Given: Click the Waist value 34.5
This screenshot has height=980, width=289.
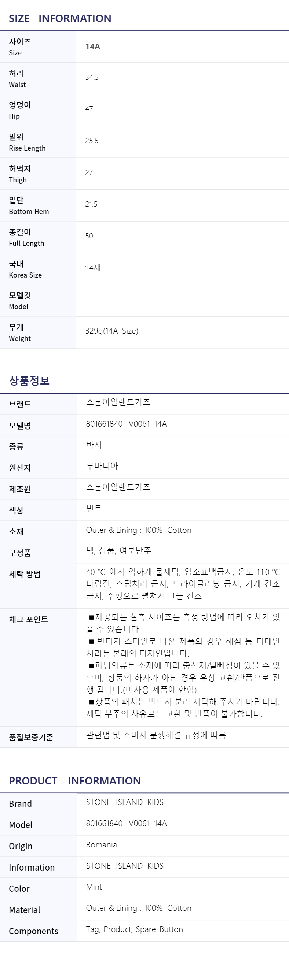Looking at the screenshot, I should [92, 77].
